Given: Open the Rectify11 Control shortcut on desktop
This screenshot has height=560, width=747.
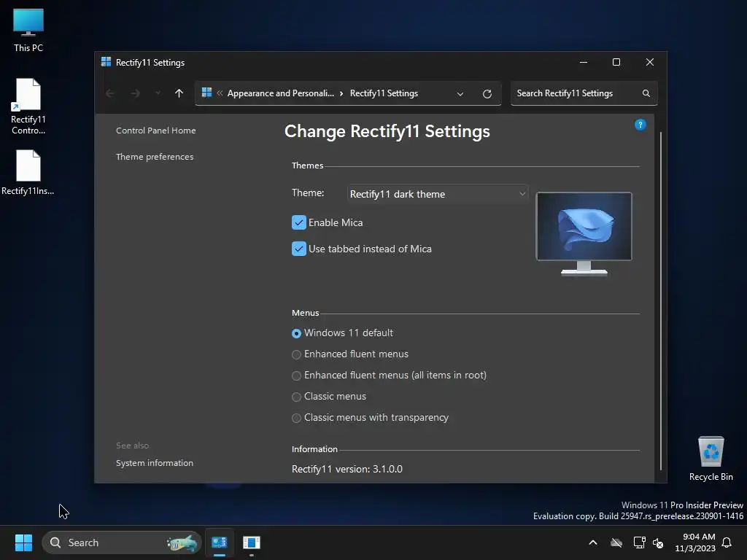Looking at the screenshot, I should click(28, 106).
